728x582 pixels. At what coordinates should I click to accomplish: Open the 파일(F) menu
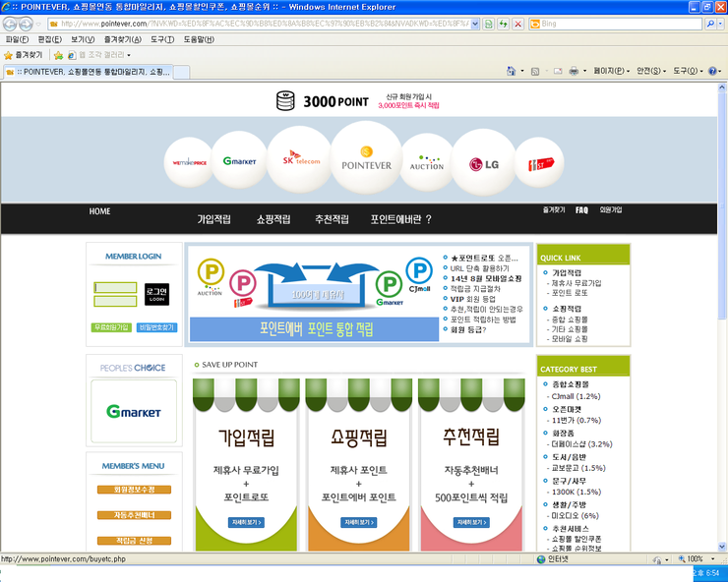(17, 39)
